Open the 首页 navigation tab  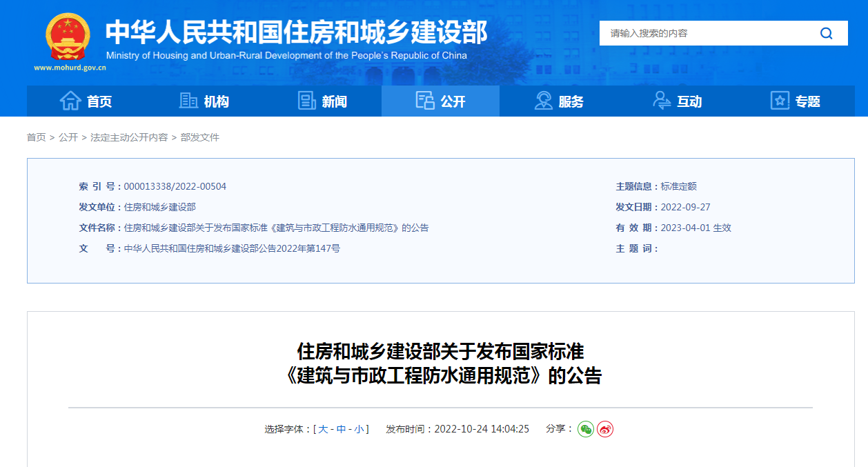[86, 101]
